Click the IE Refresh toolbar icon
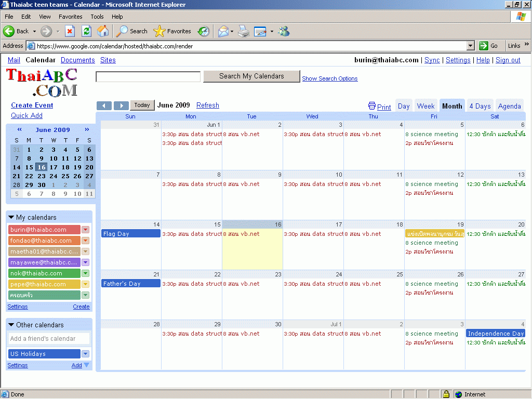The width and height of the screenshot is (532, 399). coord(86,31)
